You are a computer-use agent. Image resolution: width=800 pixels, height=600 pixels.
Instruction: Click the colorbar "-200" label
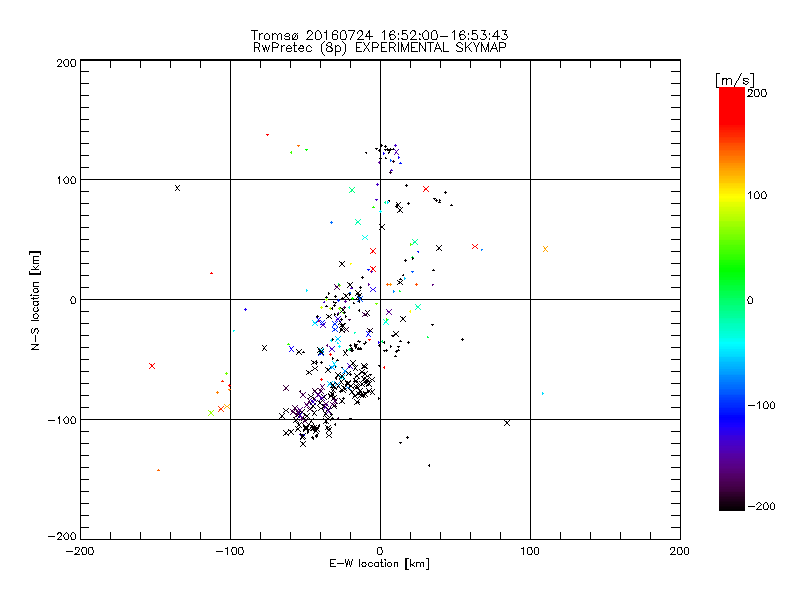(x=761, y=507)
